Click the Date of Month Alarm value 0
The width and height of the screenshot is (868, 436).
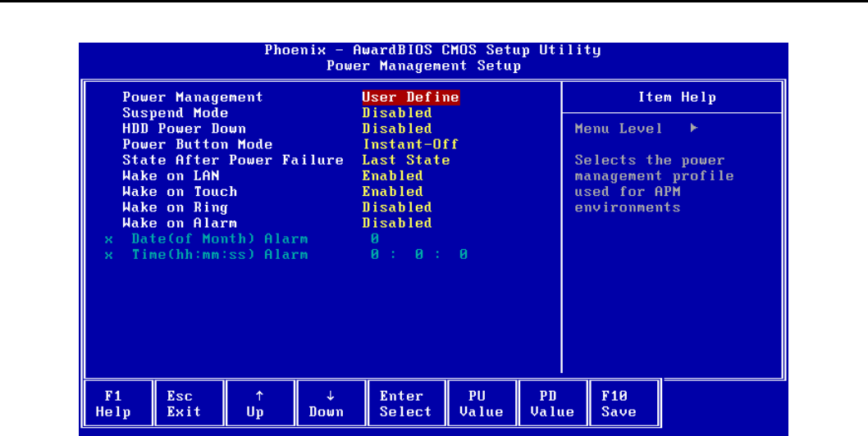point(375,239)
